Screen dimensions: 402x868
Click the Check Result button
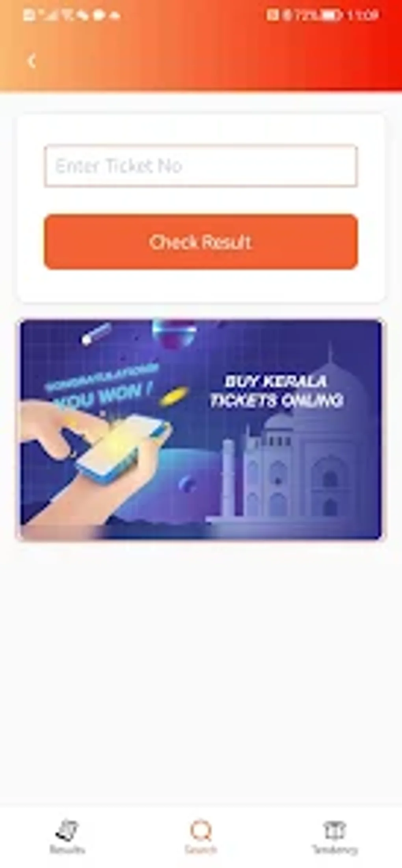point(201,241)
